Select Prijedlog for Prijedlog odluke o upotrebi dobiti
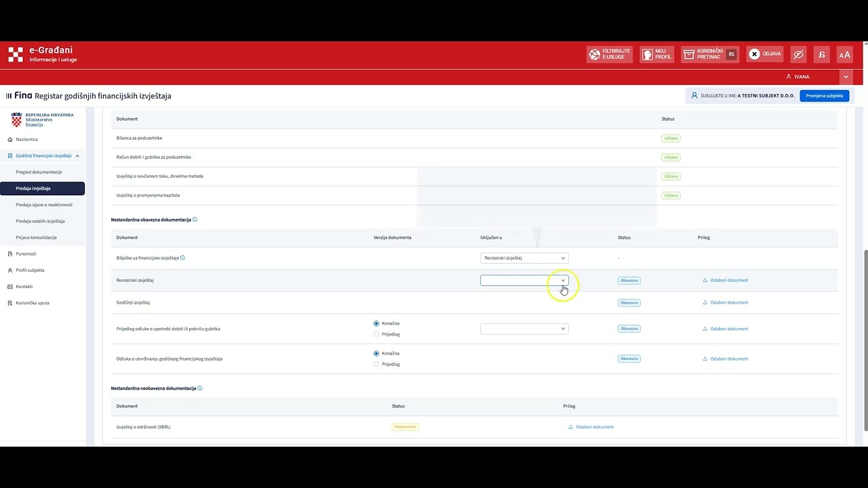 tap(376, 334)
